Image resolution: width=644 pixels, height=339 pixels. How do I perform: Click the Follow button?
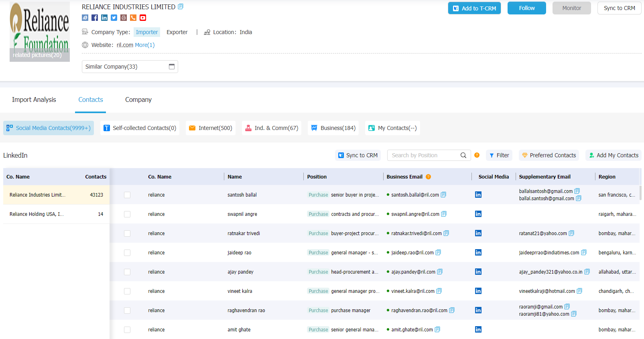click(527, 8)
